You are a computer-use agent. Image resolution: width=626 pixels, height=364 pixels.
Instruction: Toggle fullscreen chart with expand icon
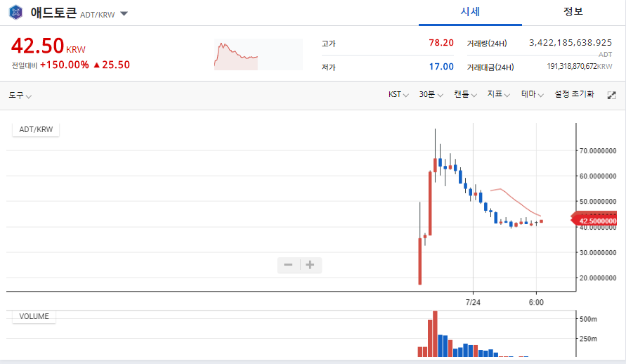tap(611, 95)
